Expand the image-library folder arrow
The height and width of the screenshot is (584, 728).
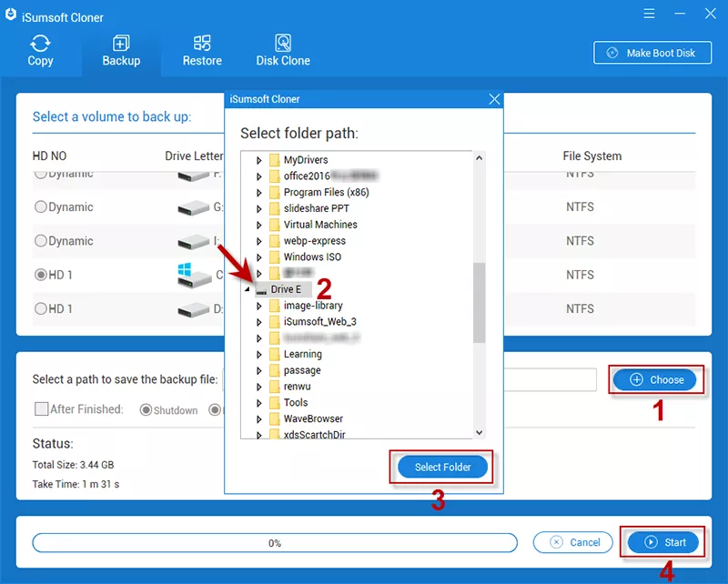pyautogui.click(x=259, y=306)
